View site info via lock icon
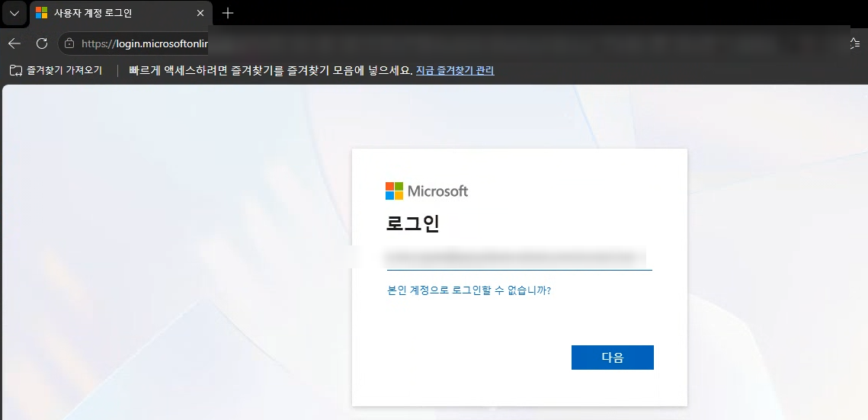The height and width of the screenshot is (420, 868). (x=69, y=43)
